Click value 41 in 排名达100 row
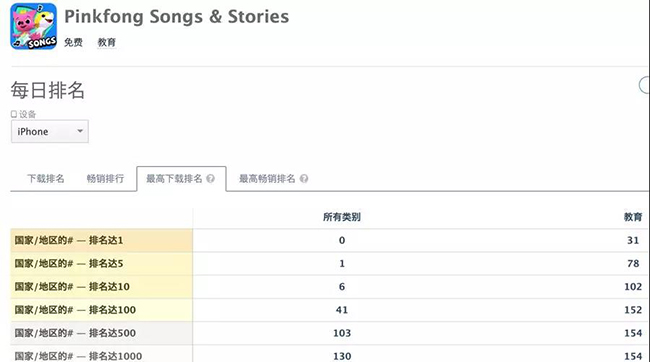This screenshot has height=362, width=650. tap(342, 310)
